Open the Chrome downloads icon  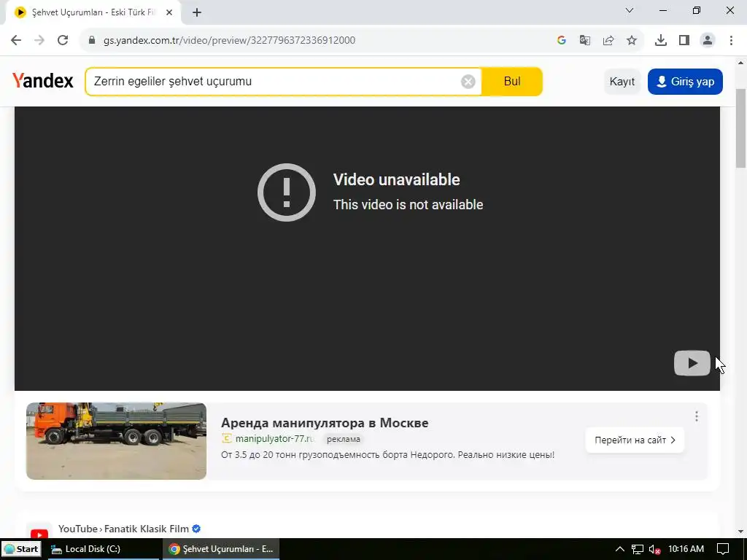tap(661, 41)
